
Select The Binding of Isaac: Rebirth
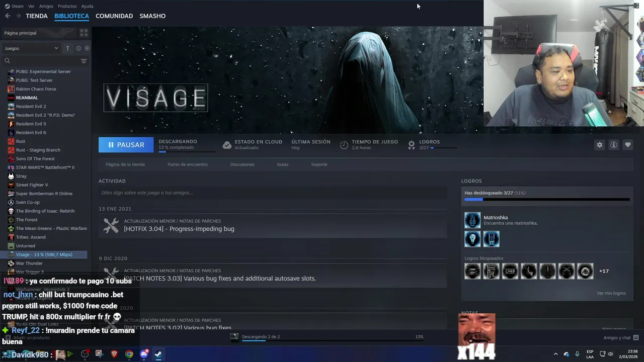click(45, 211)
